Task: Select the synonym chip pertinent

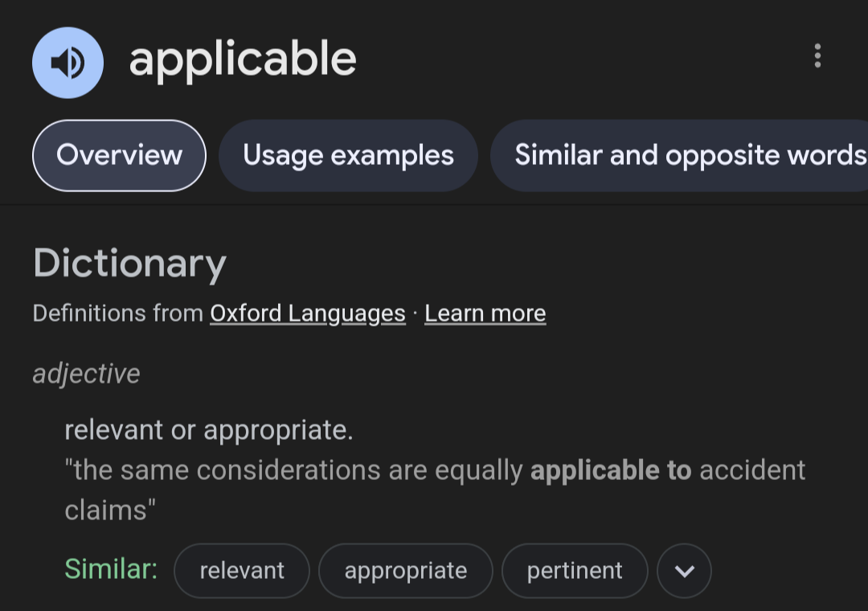Action: 575,571
